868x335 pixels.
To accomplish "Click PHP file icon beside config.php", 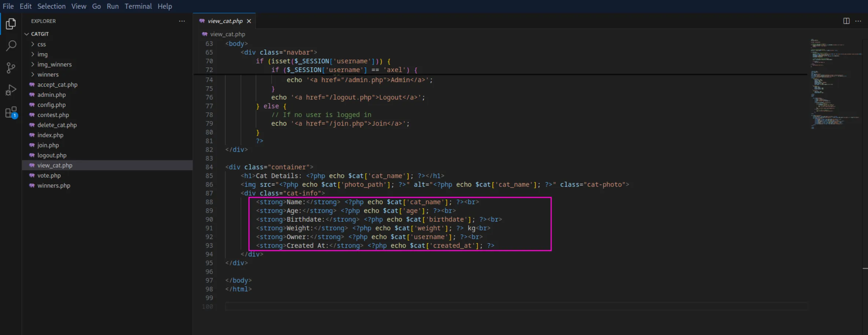I will 32,105.
